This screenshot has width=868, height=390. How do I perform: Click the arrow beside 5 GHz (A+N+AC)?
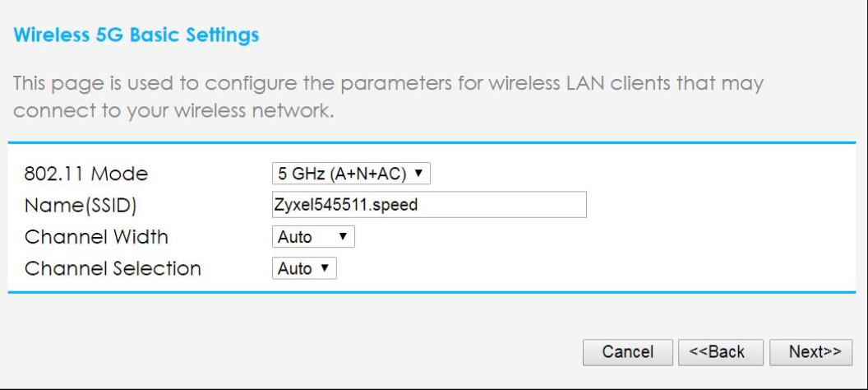tap(419, 174)
